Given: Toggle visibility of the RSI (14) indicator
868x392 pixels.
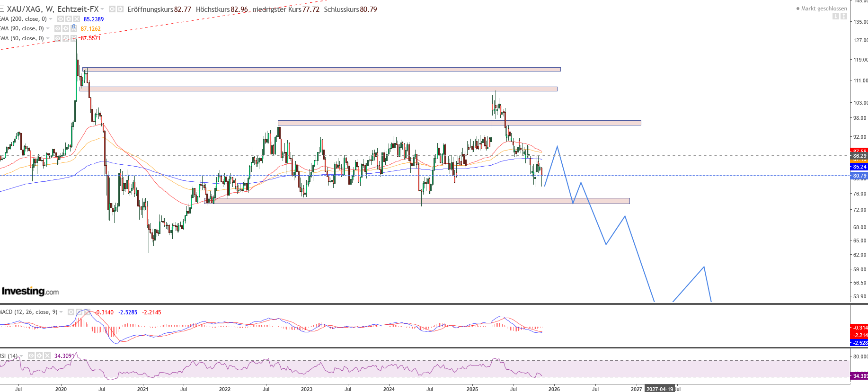Looking at the screenshot, I should pos(31,356).
